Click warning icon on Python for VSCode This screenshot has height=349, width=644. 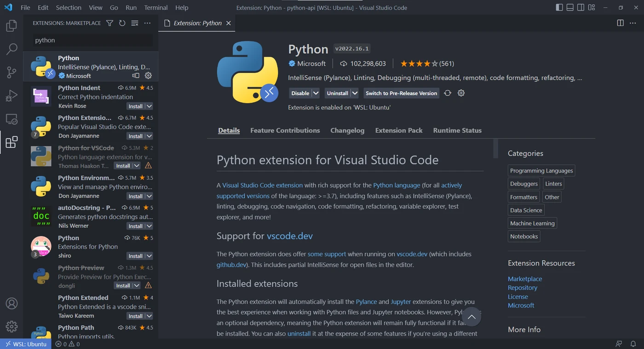[x=148, y=166]
